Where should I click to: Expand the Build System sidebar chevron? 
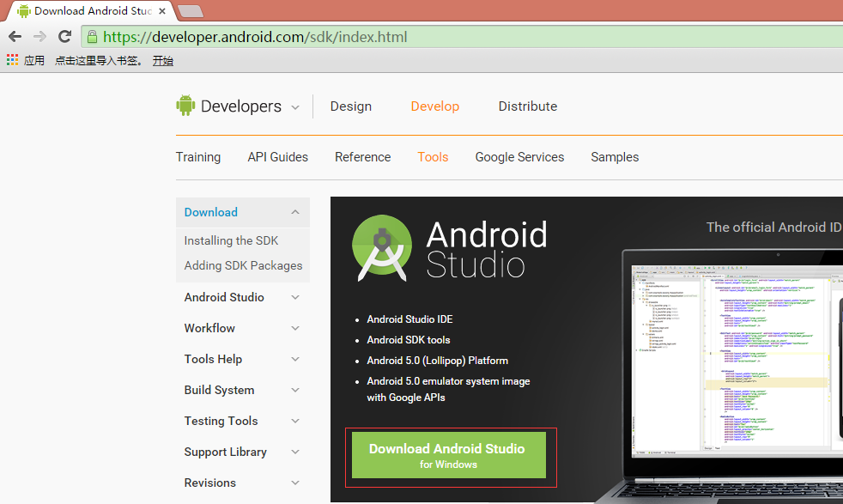(295, 390)
